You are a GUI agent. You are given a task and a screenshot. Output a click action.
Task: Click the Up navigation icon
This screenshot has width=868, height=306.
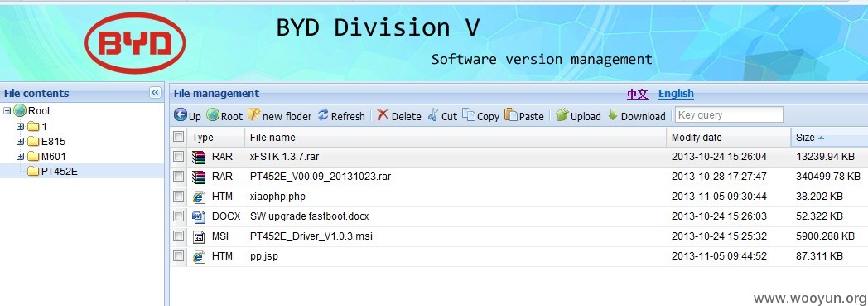click(181, 114)
